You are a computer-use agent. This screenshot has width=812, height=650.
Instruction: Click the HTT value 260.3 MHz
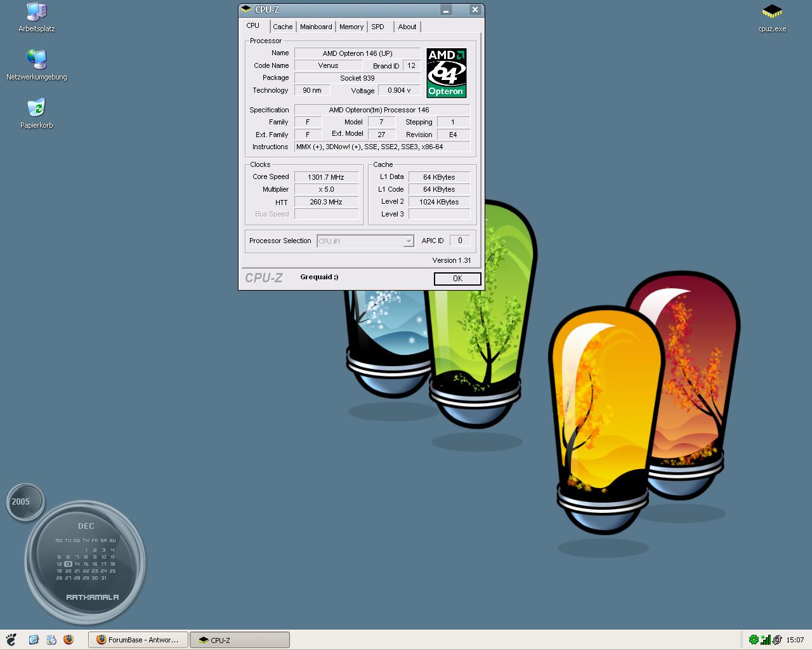(326, 202)
